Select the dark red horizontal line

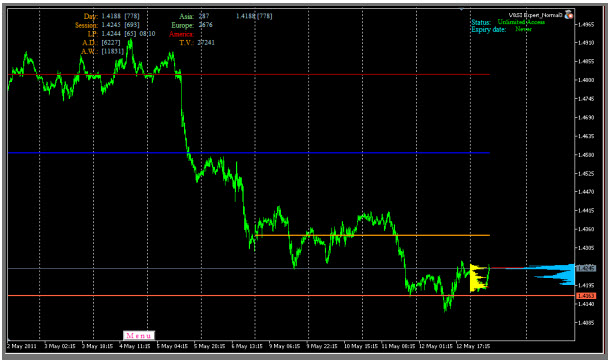(x=249, y=74)
